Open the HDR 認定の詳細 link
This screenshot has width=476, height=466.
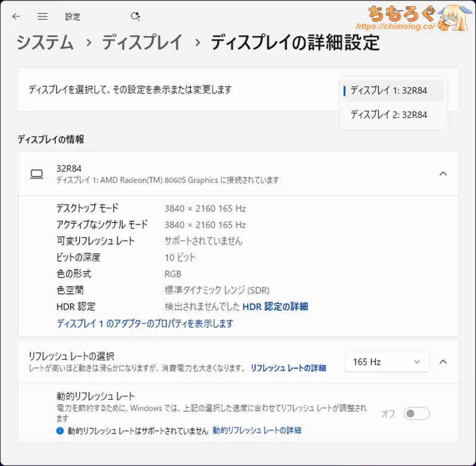(275, 307)
